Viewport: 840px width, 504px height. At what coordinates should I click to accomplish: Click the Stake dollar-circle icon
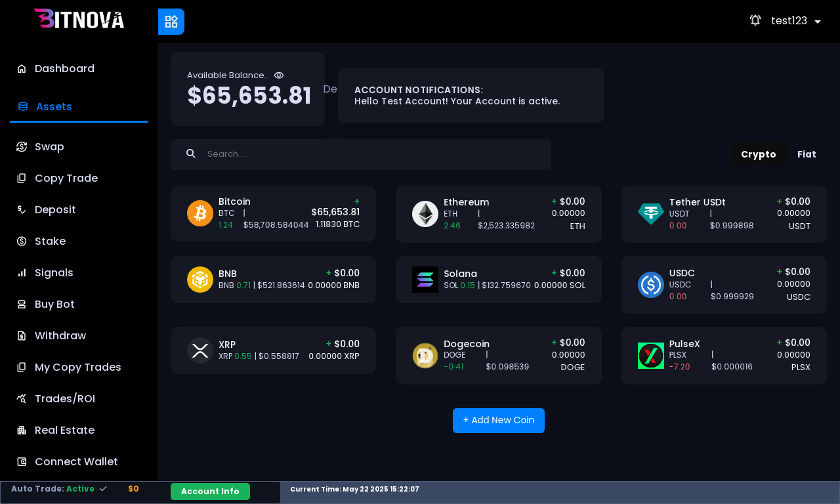[x=22, y=241]
